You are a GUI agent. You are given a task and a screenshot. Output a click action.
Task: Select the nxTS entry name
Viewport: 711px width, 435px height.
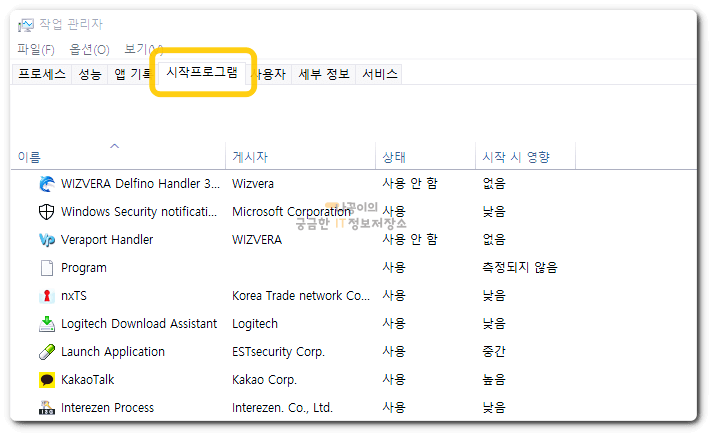coord(74,296)
